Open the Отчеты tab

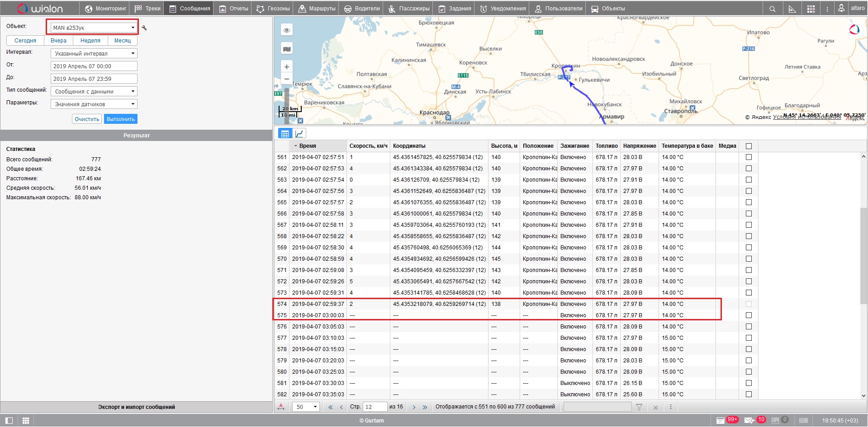(233, 9)
